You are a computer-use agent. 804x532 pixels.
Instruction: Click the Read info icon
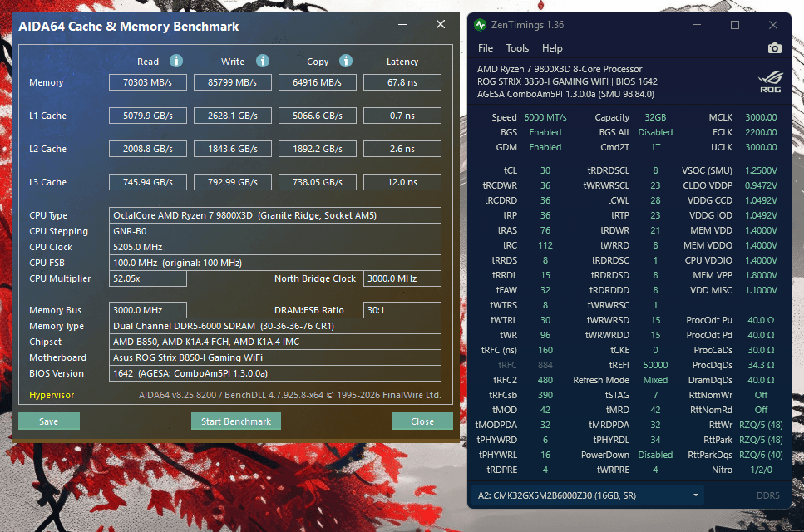tap(176, 61)
